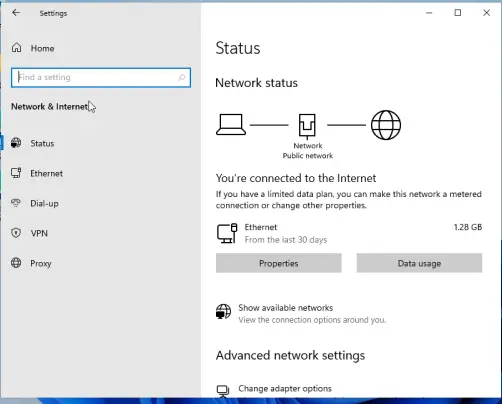Click the Ethernet connection icon near data usage
Image resolution: width=502 pixels, height=404 pixels.
tap(227, 233)
